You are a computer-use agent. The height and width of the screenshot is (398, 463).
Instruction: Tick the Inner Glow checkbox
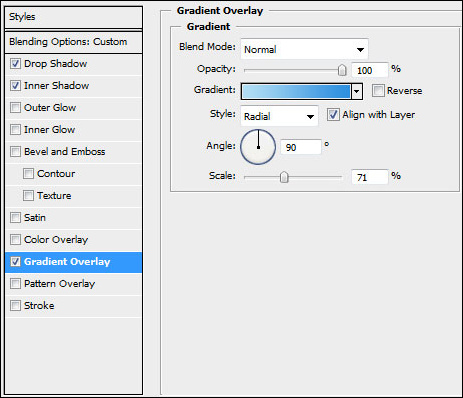15,129
